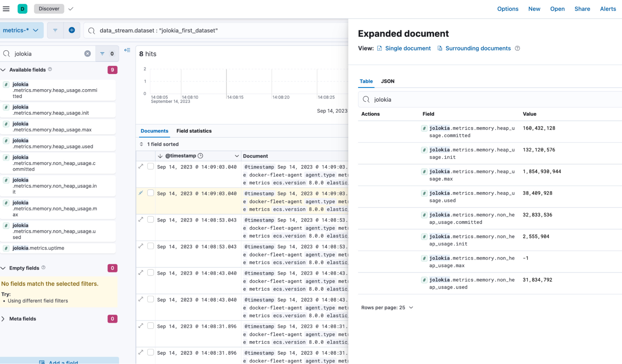Open the saved filter menu icon
The width and height of the screenshot is (622, 364).
coord(55,30)
